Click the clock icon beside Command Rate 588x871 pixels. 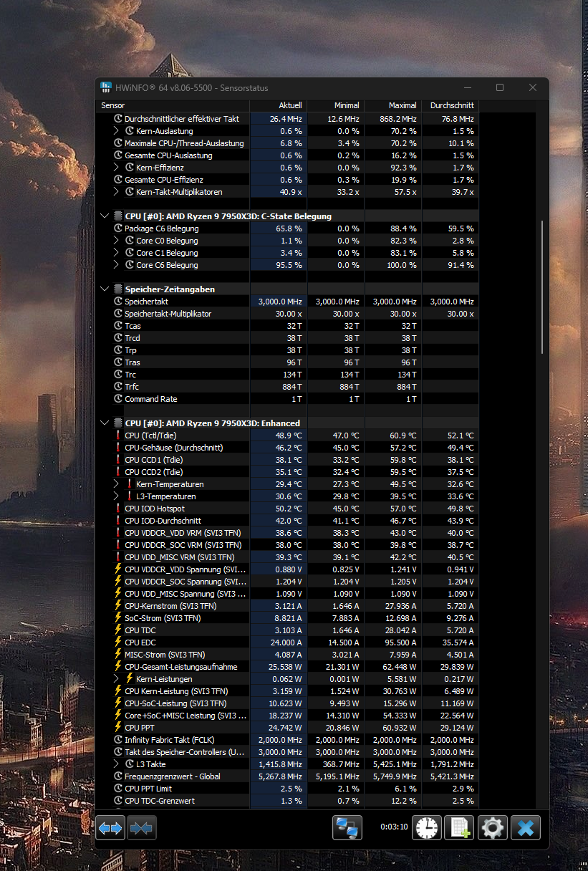(x=119, y=399)
